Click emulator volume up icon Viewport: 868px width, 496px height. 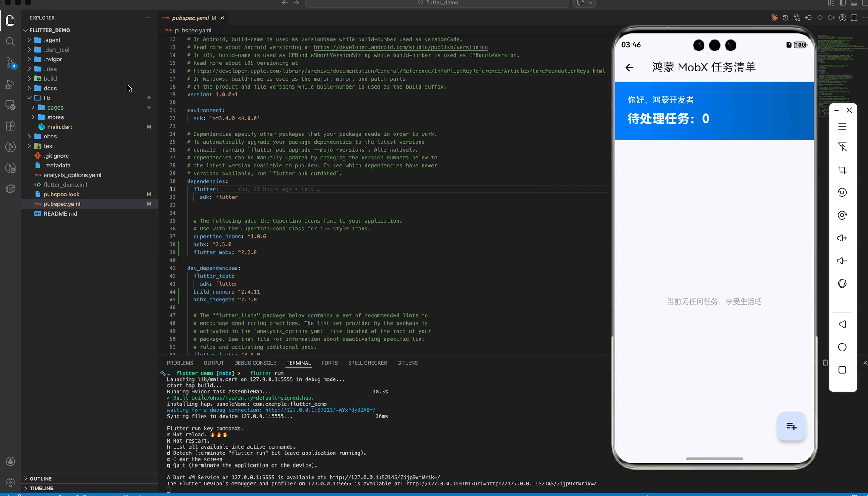point(842,238)
